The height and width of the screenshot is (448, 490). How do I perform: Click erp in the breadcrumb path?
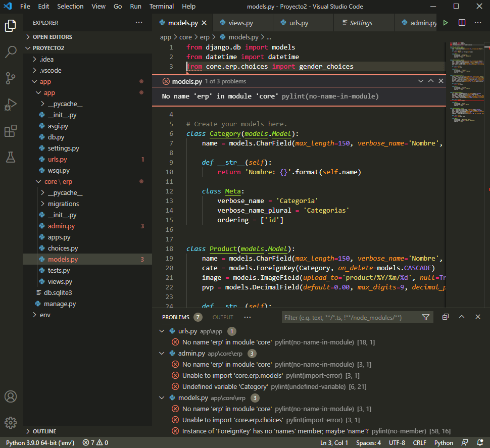click(x=205, y=37)
